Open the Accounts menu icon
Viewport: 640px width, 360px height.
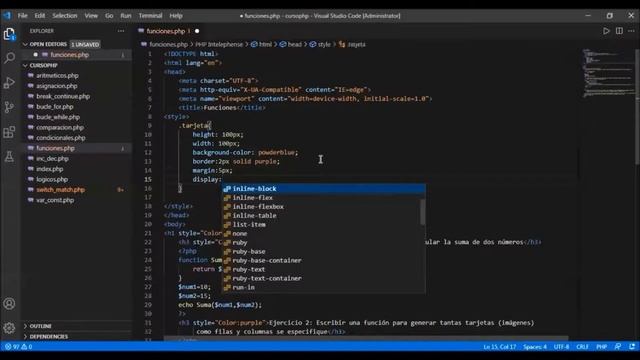tap(9, 304)
